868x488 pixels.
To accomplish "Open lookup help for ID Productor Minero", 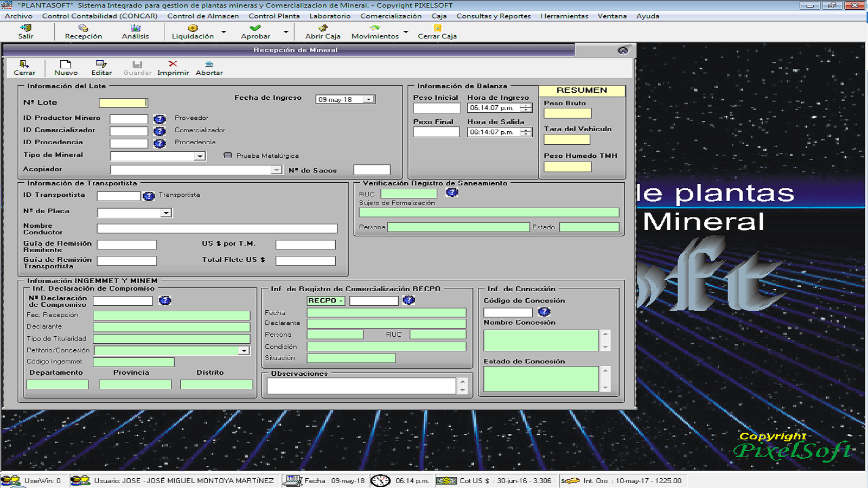I will pos(159,119).
